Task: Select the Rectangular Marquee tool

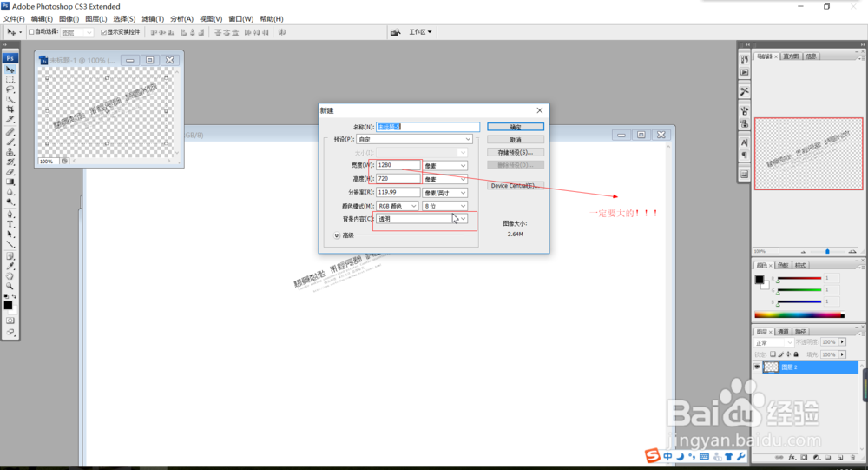Action: pos(10,79)
